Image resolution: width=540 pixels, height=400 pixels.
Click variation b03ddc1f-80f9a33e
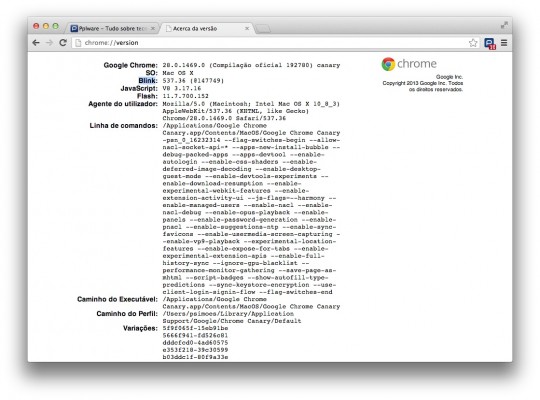(x=195, y=357)
